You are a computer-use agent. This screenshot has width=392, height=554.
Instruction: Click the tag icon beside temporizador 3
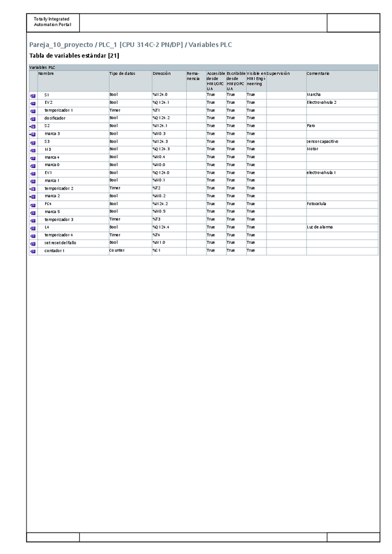(x=33, y=221)
